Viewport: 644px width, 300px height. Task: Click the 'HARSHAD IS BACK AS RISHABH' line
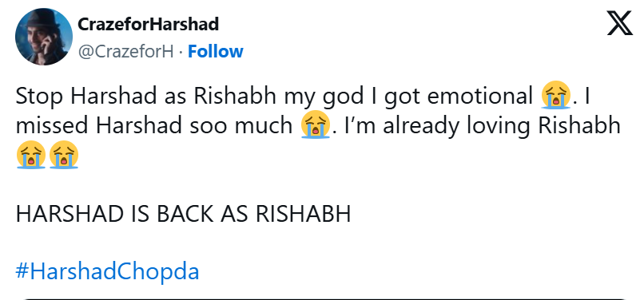[183, 214]
